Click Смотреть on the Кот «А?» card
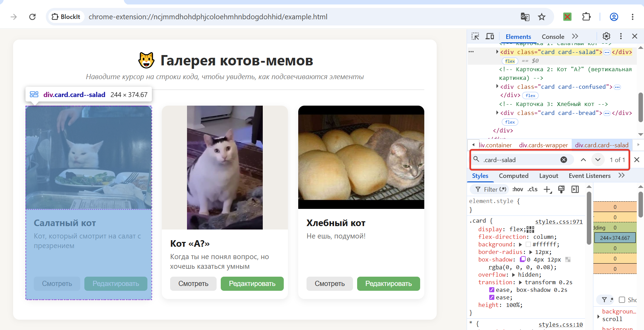The height and width of the screenshot is (330, 644). [x=193, y=284]
